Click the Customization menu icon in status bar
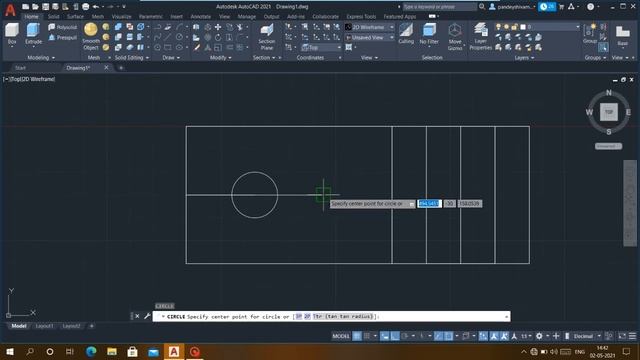The width and height of the screenshot is (640, 360). pyautogui.click(x=632, y=336)
